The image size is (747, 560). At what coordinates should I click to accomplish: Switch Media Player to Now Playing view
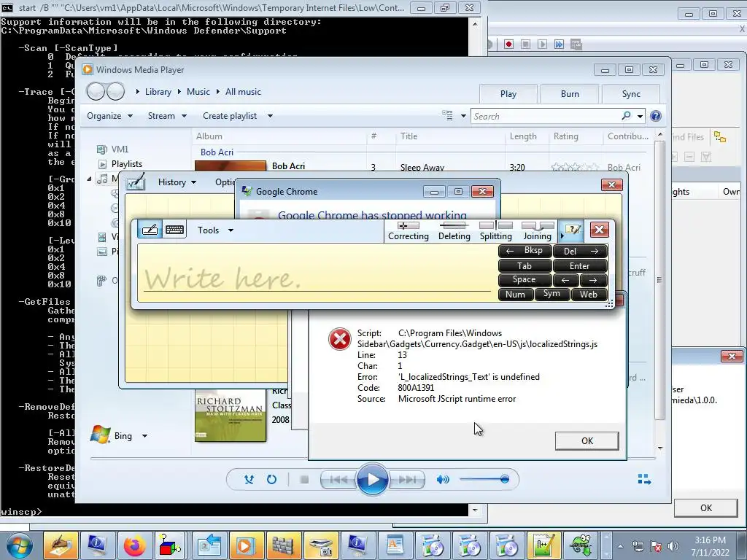(644, 480)
